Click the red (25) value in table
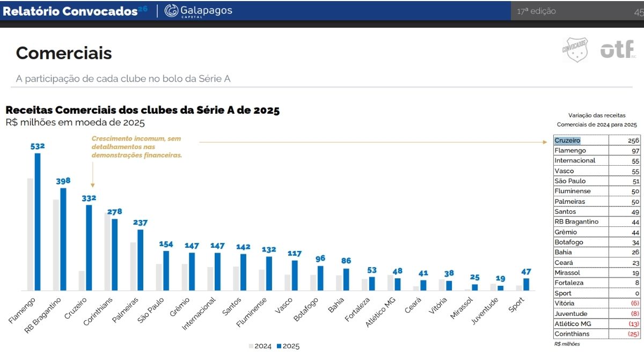 [x=634, y=334]
